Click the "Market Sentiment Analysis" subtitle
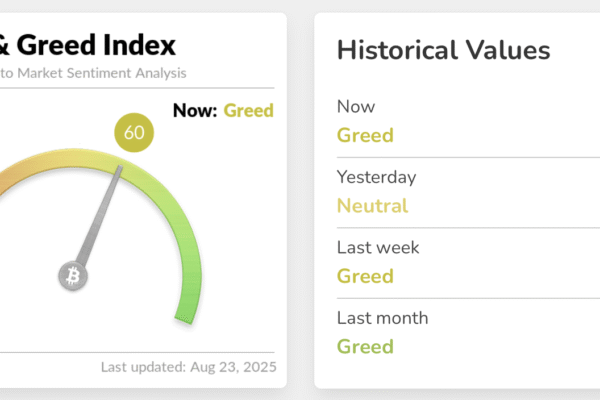 click(x=100, y=73)
